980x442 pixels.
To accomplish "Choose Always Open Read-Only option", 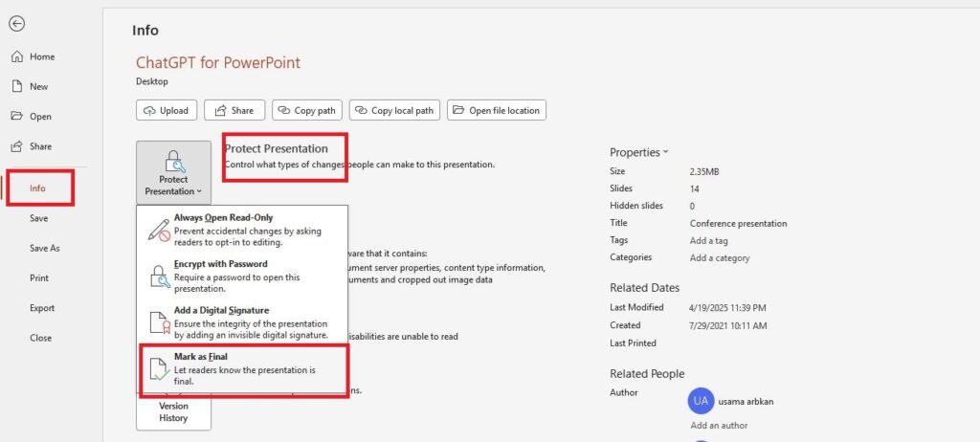I will [242, 230].
